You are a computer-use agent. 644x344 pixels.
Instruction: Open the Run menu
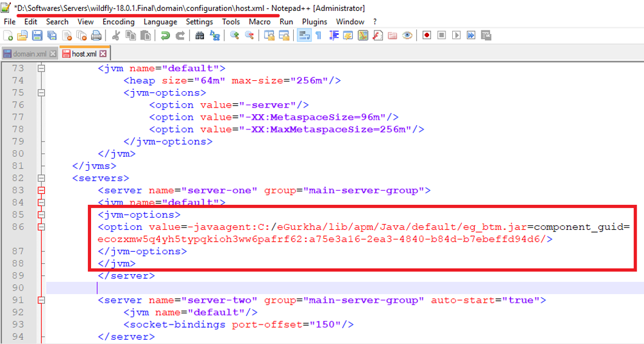[286, 22]
